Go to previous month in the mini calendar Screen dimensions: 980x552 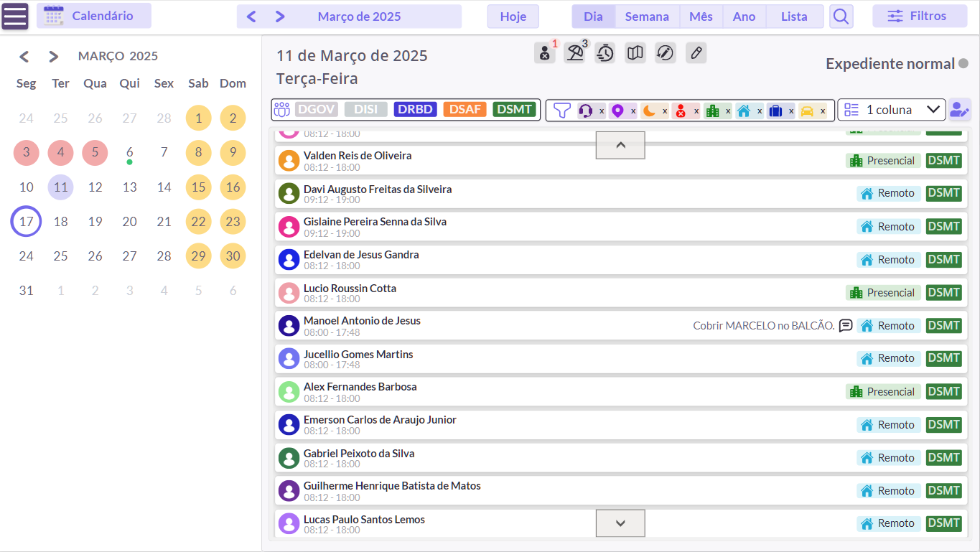point(24,56)
